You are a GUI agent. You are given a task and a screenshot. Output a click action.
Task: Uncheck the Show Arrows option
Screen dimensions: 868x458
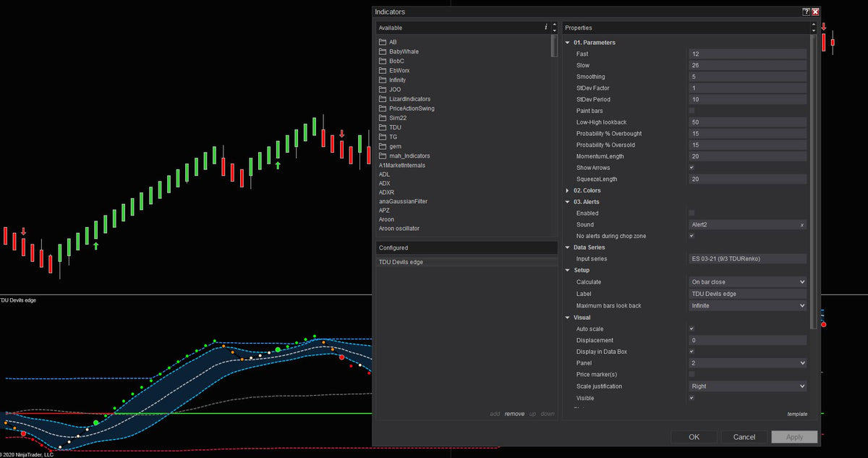click(x=692, y=167)
